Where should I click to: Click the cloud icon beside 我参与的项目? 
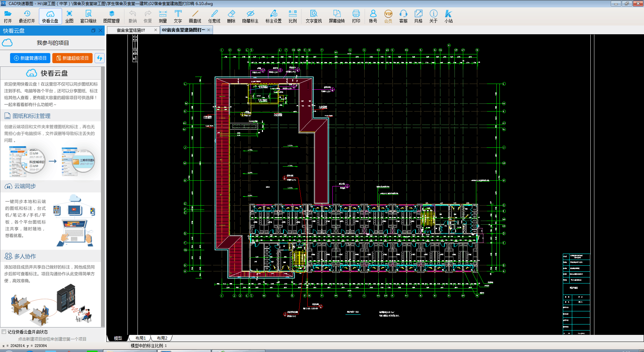click(x=7, y=43)
